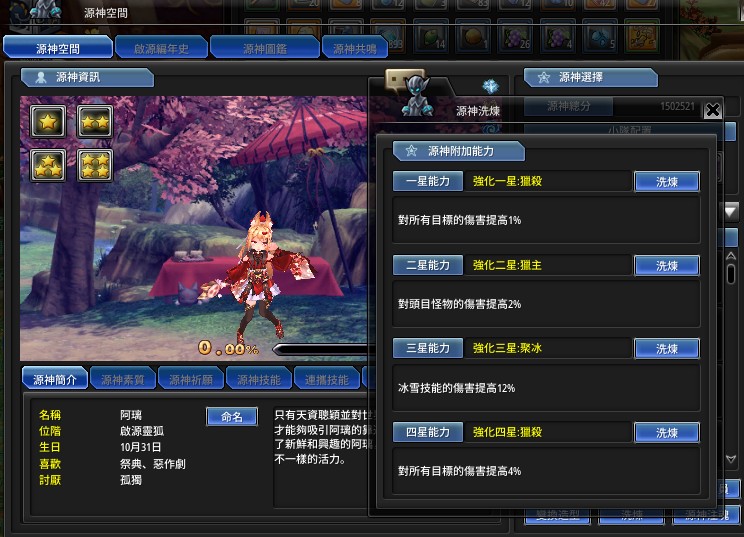Switch to the 源神共鳴 tab
The height and width of the screenshot is (537, 744).
click(354, 48)
